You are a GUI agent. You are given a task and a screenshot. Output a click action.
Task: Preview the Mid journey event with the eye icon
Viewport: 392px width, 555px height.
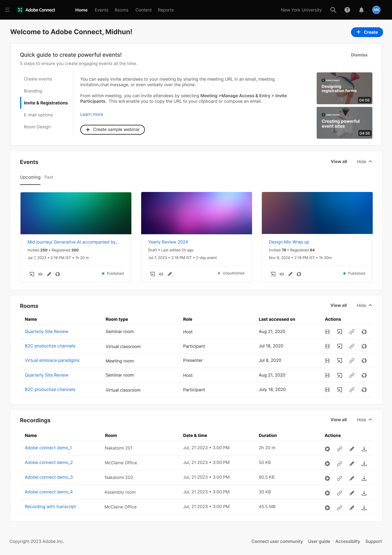pos(40,274)
